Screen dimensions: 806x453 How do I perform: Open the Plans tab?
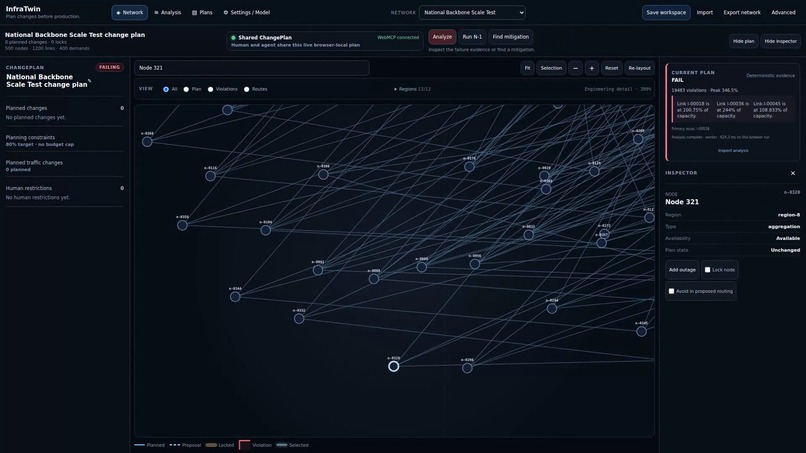click(202, 12)
